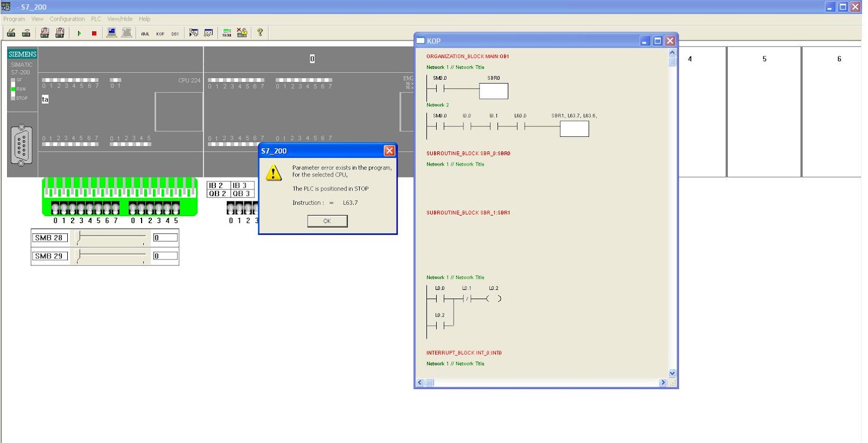Click the SMB 29 value field

165,256
